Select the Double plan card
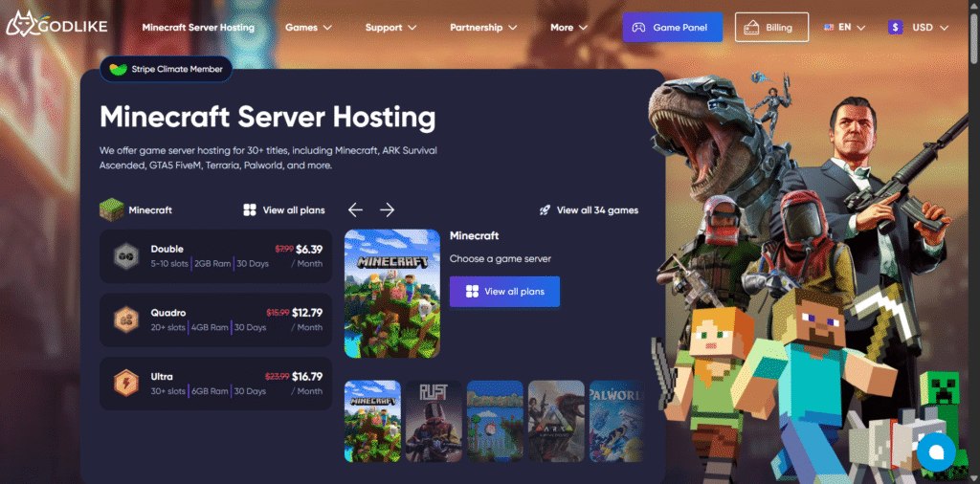 click(x=215, y=256)
